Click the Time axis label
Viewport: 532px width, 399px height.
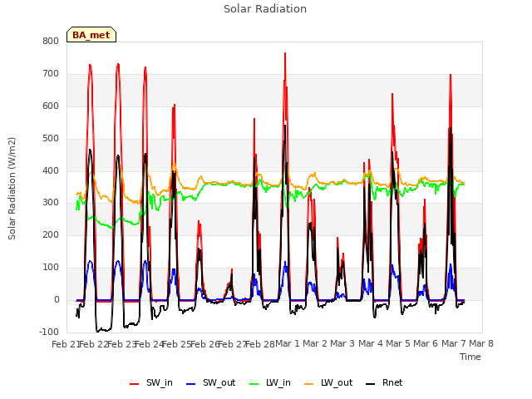(x=470, y=357)
